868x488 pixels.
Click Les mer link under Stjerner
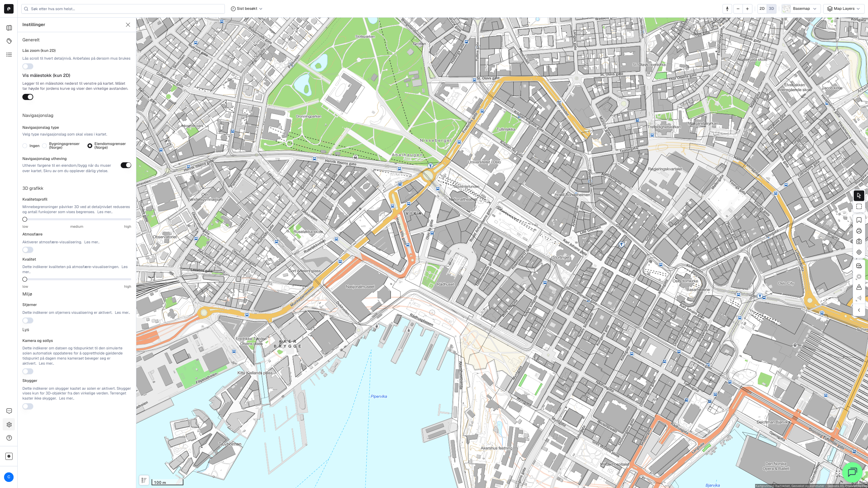[122, 313]
